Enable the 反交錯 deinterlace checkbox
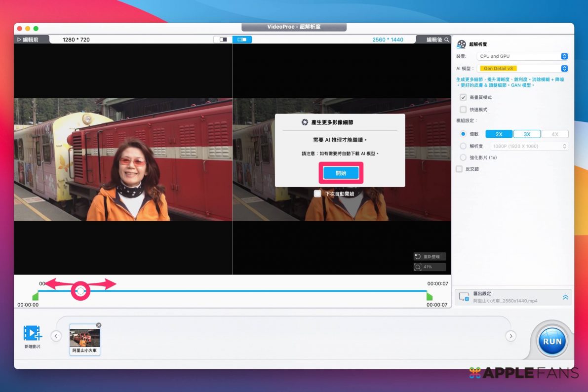 pos(460,169)
